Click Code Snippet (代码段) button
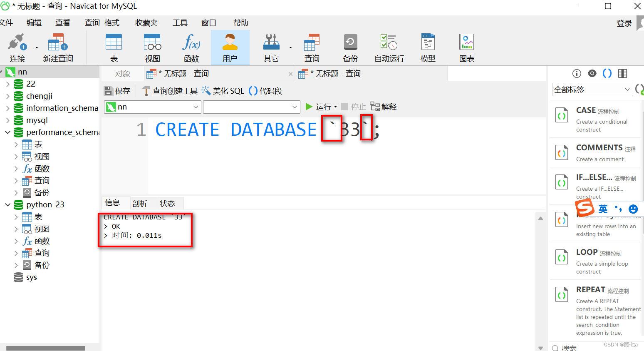 pos(265,91)
